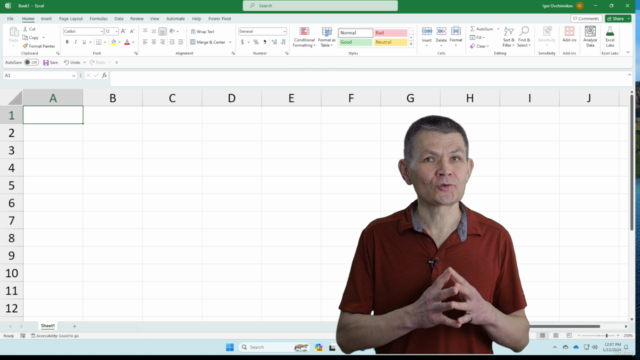Toggle Underline formatting

[x=84, y=42]
